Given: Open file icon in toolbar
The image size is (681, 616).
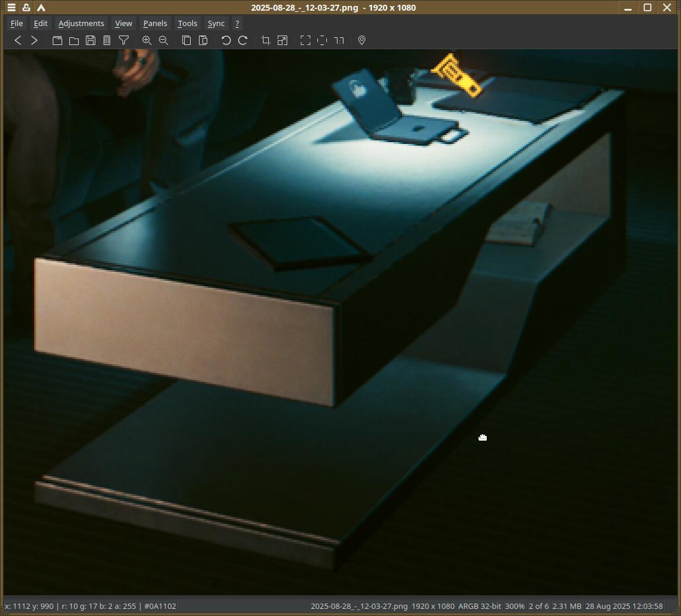Looking at the screenshot, I should coord(57,40).
